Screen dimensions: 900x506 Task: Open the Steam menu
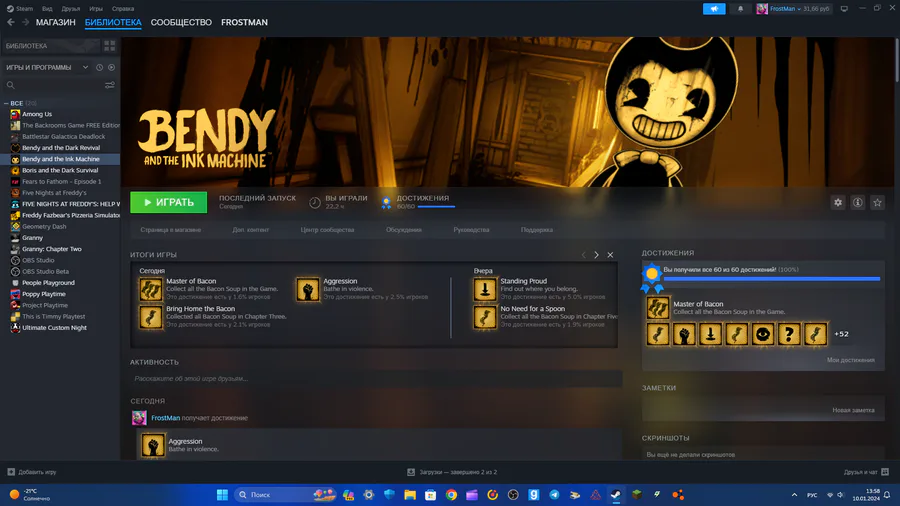[20, 9]
